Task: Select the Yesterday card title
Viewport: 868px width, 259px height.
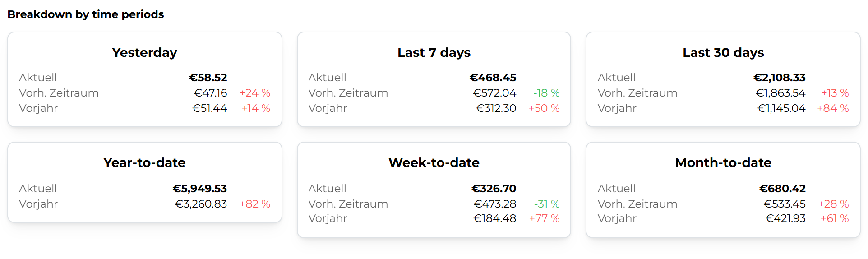Action: (x=144, y=52)
